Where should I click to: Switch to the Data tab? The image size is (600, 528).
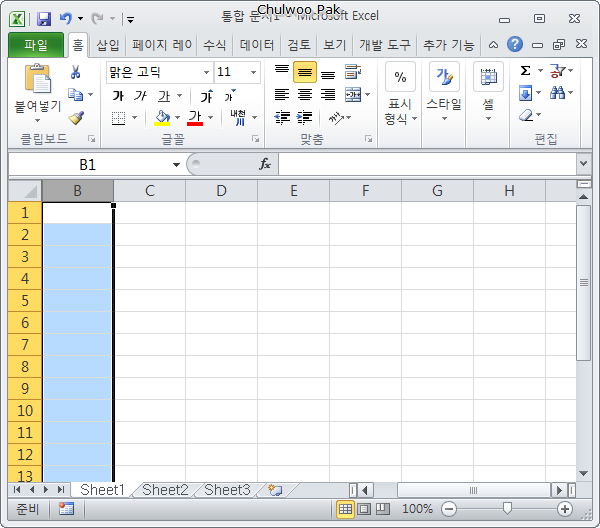pos(257,45)
